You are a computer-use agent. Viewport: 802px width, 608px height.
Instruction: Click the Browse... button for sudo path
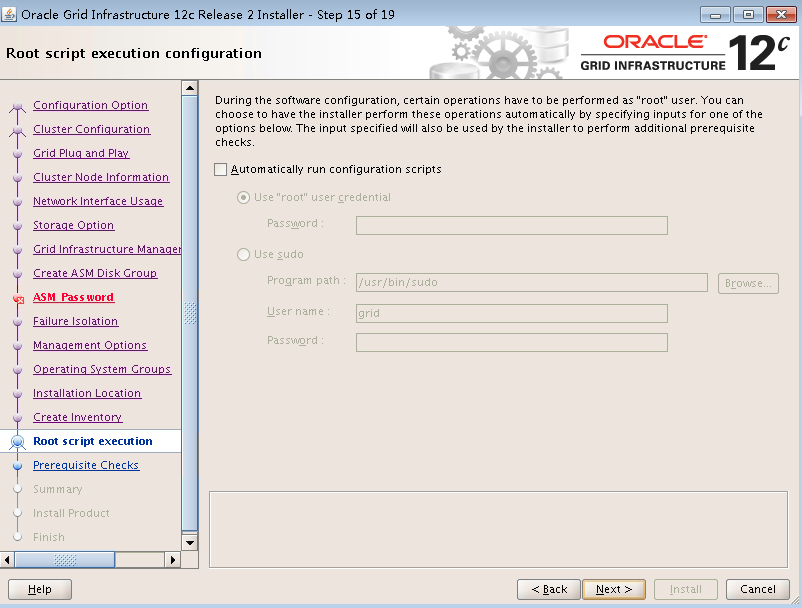click(748, 283)
